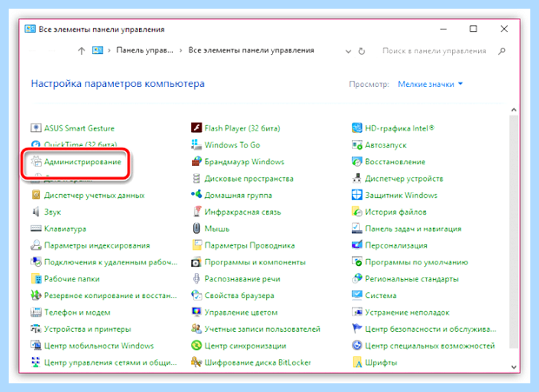Open Центр мобильности Windows link
539x392 pixels.
99,346
